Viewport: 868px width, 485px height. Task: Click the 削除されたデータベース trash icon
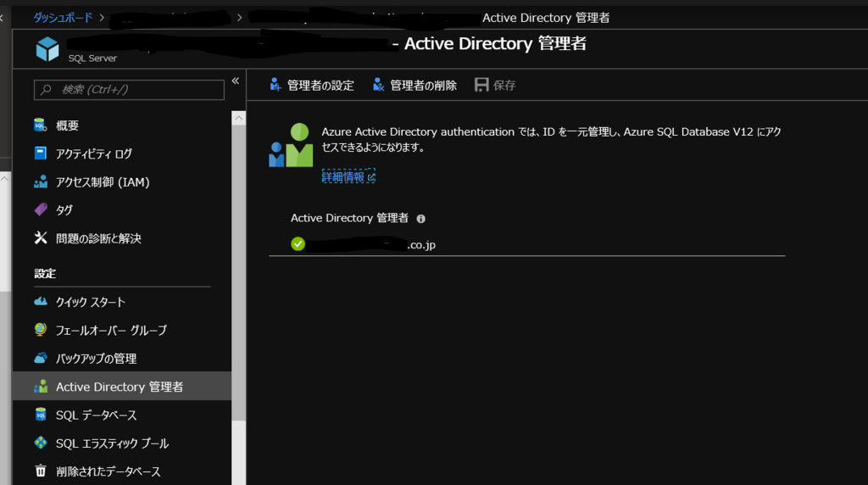[41, 471]
